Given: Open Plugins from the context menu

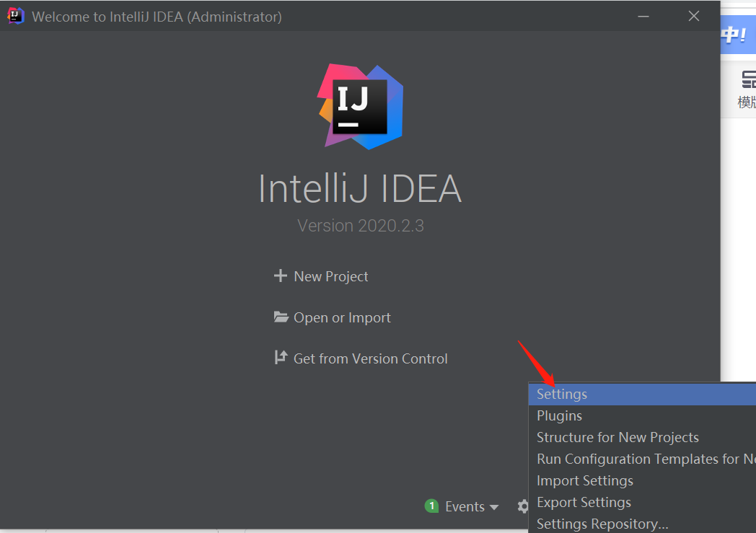Looking at the screenshot, I should pyautogui.click(x=559, y=415).
